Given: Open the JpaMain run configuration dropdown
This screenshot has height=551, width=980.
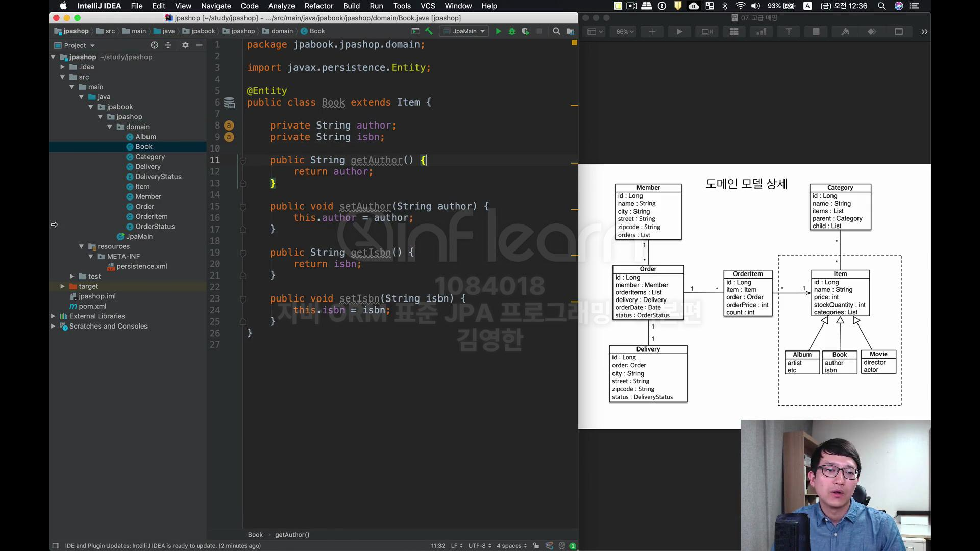Looking at the screenshot, I should (x=464, y=31).
